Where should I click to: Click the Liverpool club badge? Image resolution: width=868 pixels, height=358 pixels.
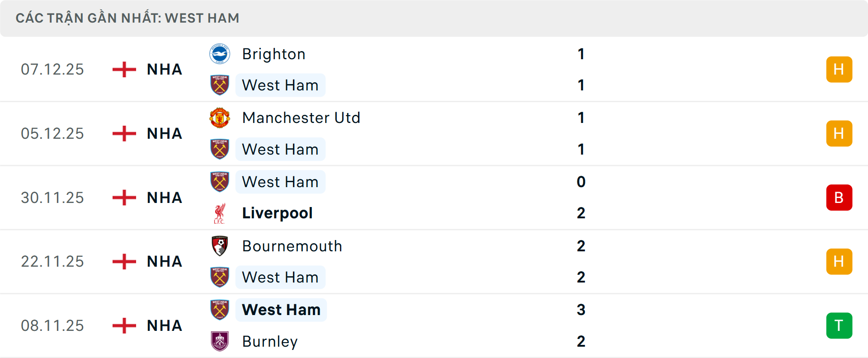220,213
